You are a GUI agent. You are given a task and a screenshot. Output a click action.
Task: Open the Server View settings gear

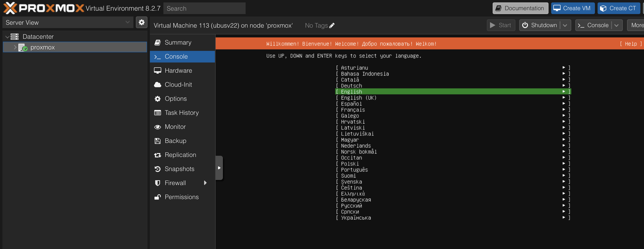point(141,22)
